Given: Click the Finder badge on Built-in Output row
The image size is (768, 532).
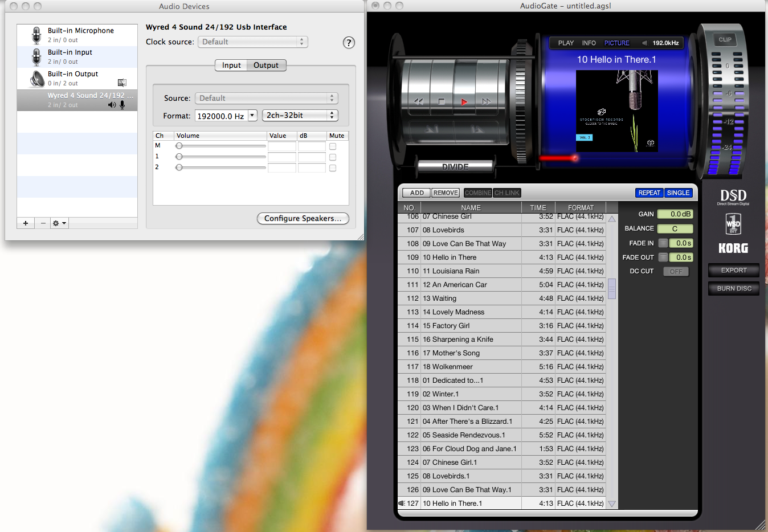Looking at the screenshot, I should point(122,83).
